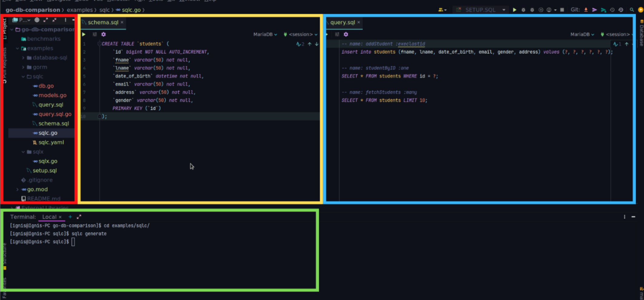644x300 pixels.
Task: Add a new terminal tab with plus
Action: [x=70, y=217]
